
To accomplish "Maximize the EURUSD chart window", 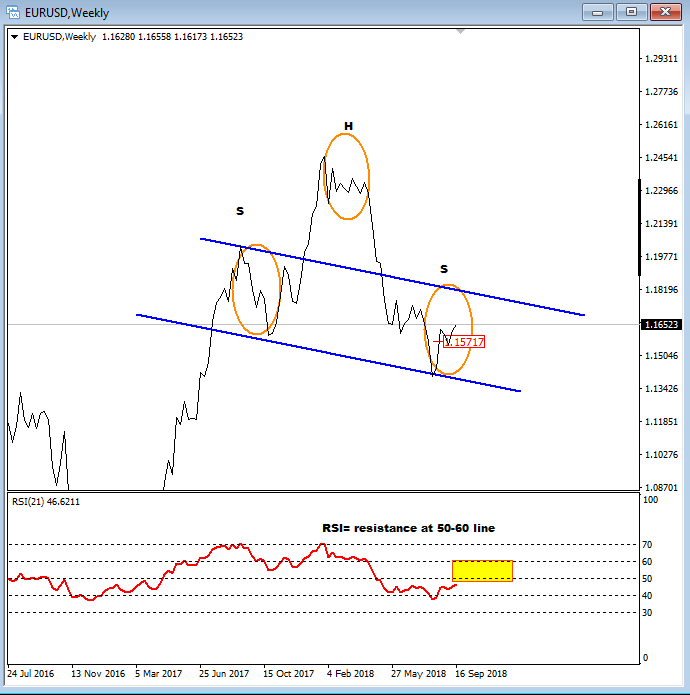I will click(x=631, y=13).
